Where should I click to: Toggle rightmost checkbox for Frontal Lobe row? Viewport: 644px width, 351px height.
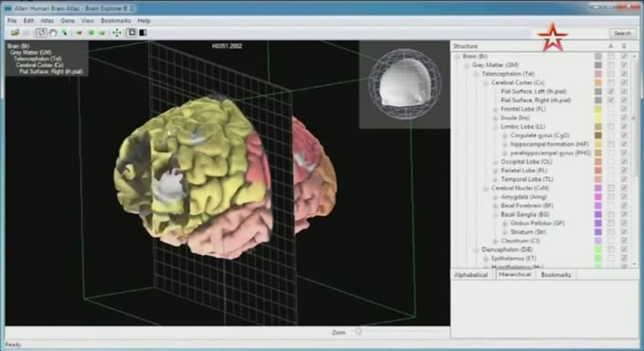click(624, 109)
